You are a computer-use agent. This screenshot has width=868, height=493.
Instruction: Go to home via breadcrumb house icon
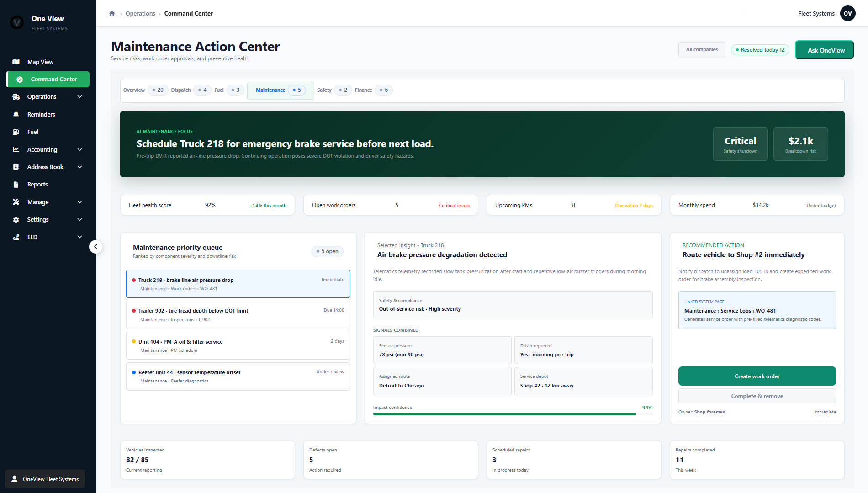pos(112,13)
